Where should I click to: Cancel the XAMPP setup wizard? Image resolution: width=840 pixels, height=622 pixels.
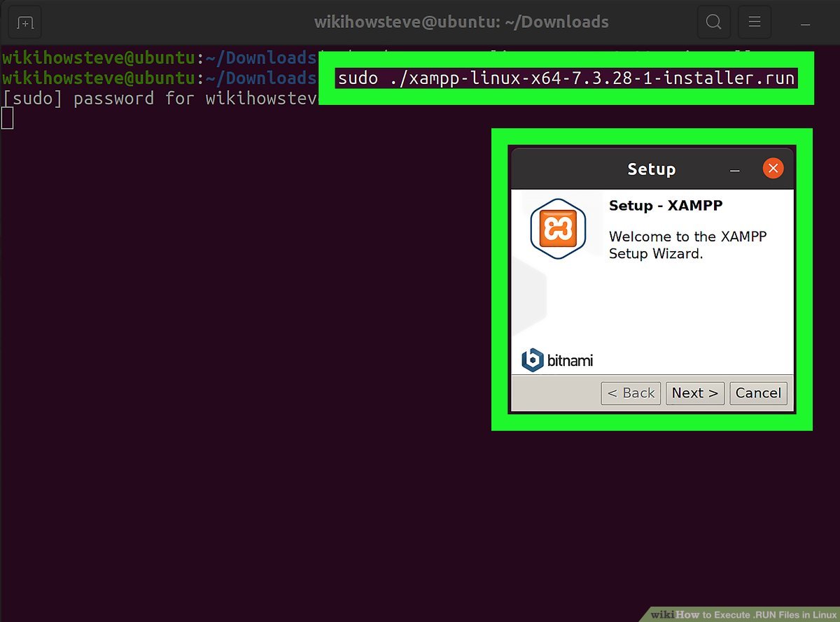(758, 393)
